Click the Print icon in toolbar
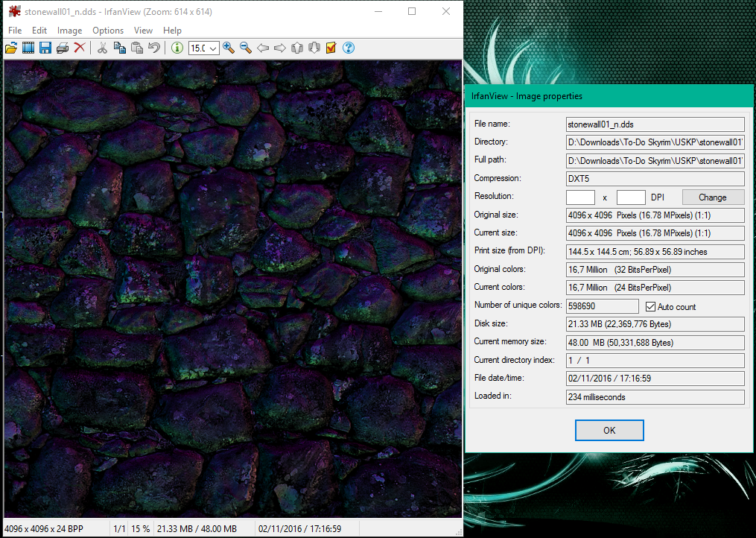This screenshot has height=538, width=756. [x=63, y=48]
